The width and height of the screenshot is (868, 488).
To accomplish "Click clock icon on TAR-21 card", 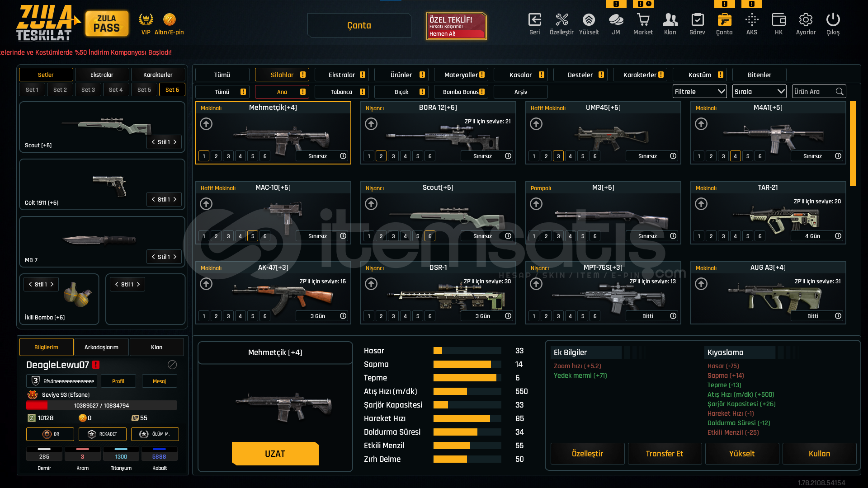I will [x=838, y=236].
